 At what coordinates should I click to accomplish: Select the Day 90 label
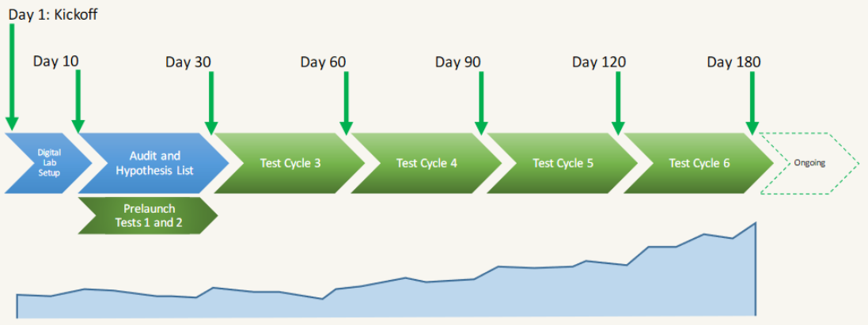[458, 62]
